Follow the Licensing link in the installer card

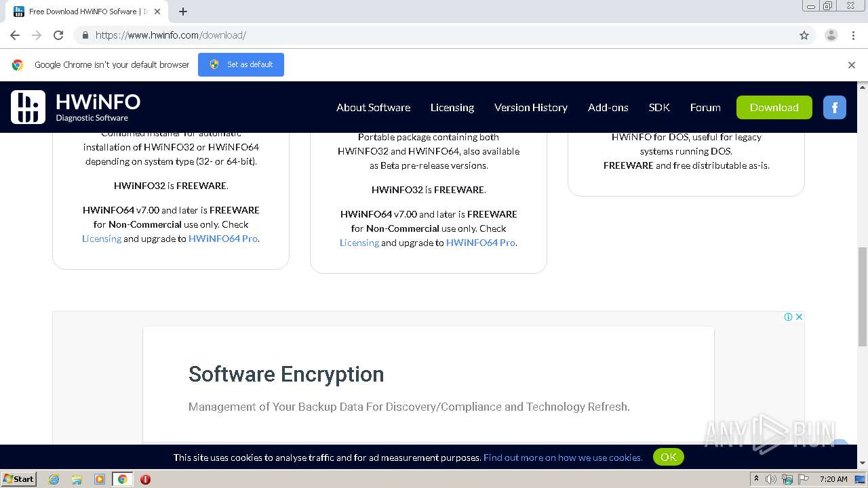coord(102,239)
